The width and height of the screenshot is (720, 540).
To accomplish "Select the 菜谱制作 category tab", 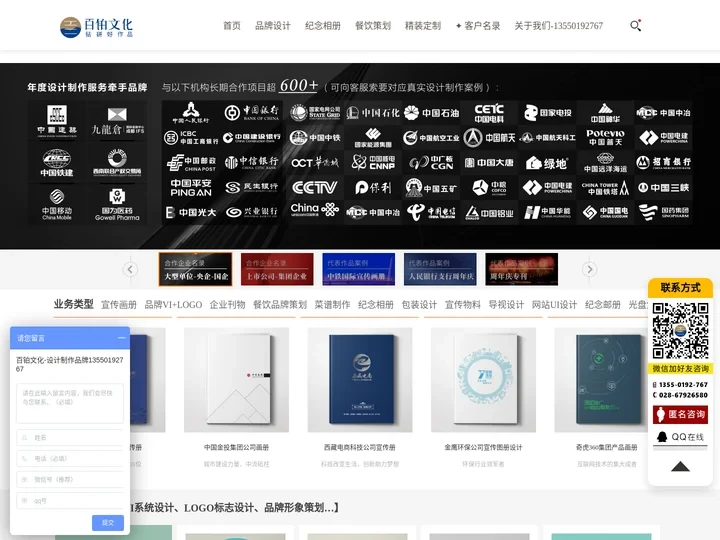I will click(332, 304).
